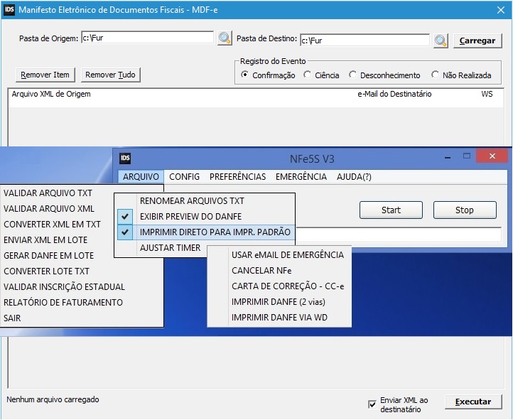Close the NFe5S V3 window
Image resolution: width=513 pixels, height=420 pixels.
coord(492,156)
